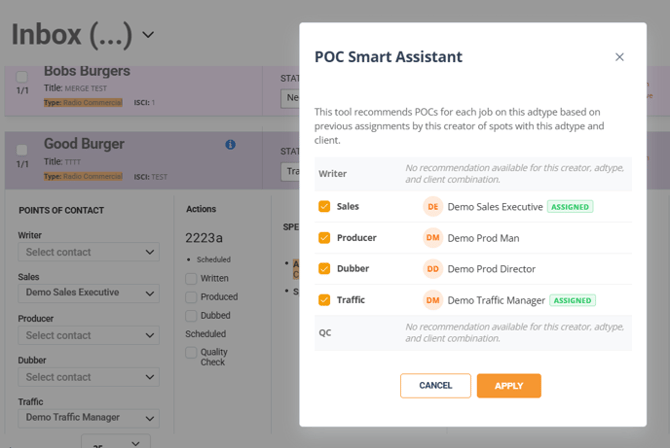The image size is (670, 448).
Task: Open the Writer Select contact dropdown
Action: pyautogui.click(x=88, y=252)
